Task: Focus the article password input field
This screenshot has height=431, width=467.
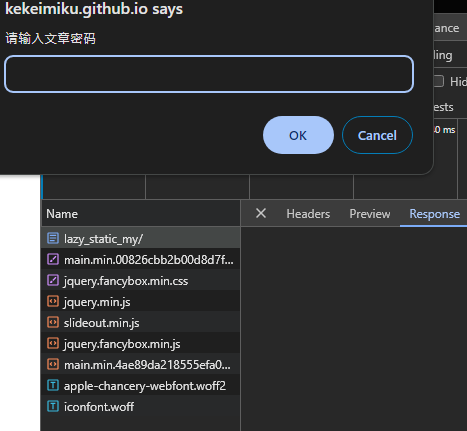Action: (x=209, y=74)
